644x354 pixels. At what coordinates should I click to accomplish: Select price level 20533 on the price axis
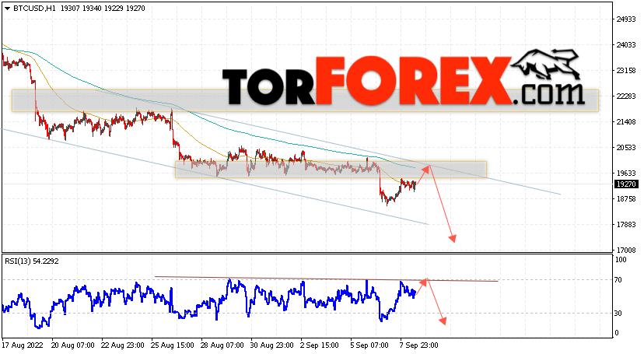[626, 147]
